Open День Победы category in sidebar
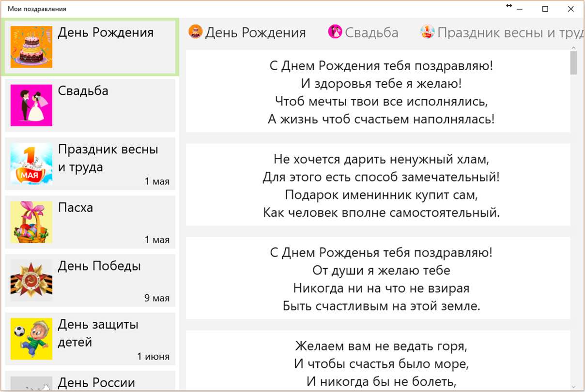The height and width of the screenshot is (392, 585). click(x=90, y=281)
